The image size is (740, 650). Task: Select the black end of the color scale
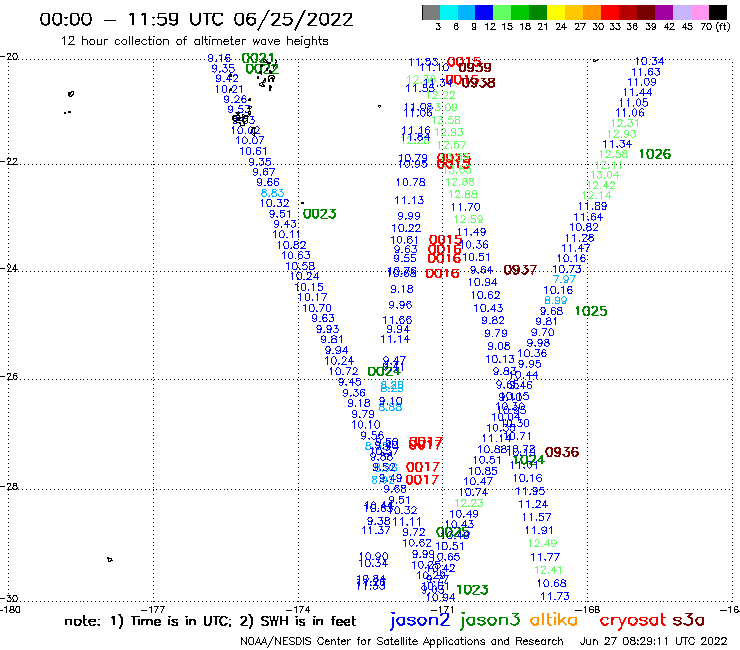coord(717,12)
